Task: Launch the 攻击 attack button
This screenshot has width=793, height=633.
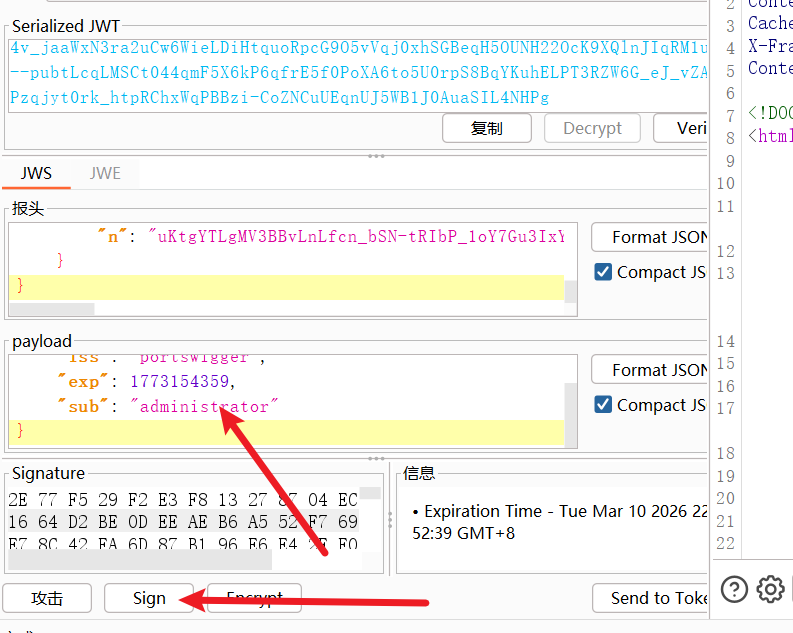Action: click(47, 598)
